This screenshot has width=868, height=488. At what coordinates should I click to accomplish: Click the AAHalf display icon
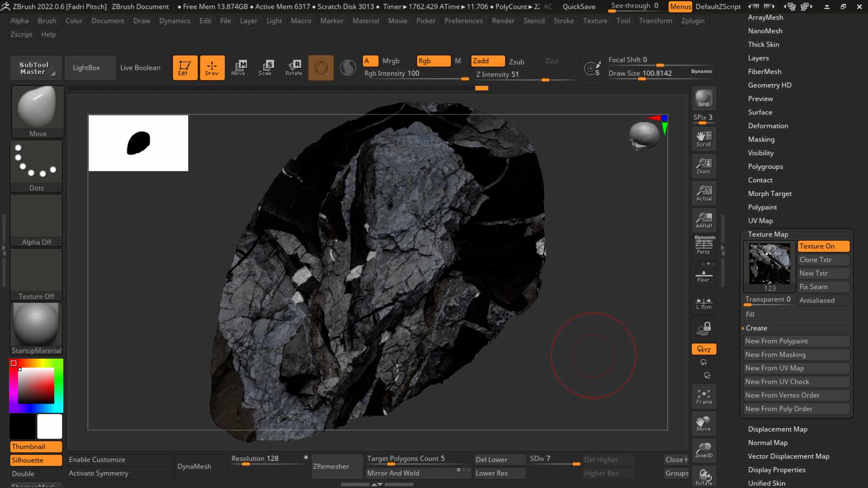pyautogui.click(x=703, y=221)
